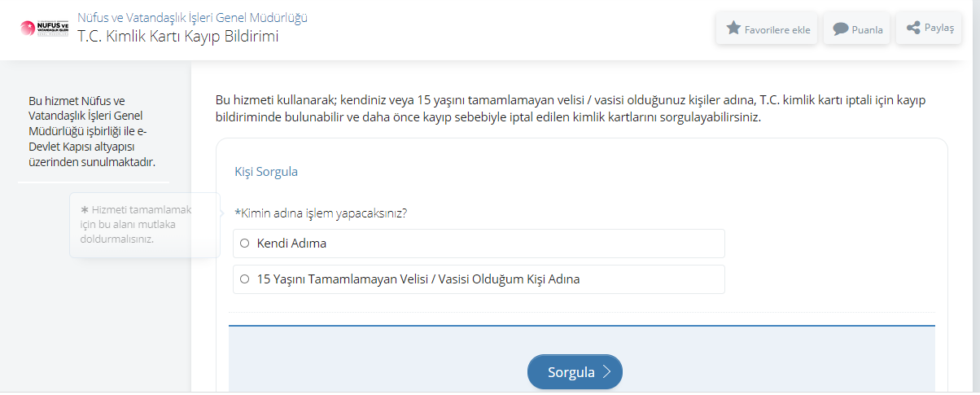Click the Puanla label

tap(868, 29)
